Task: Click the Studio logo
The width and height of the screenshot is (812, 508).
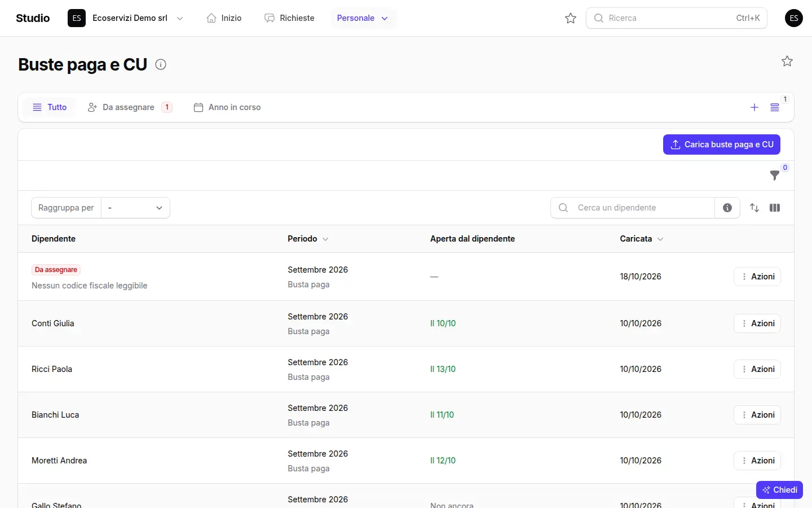Action: (x=33, y=18)
